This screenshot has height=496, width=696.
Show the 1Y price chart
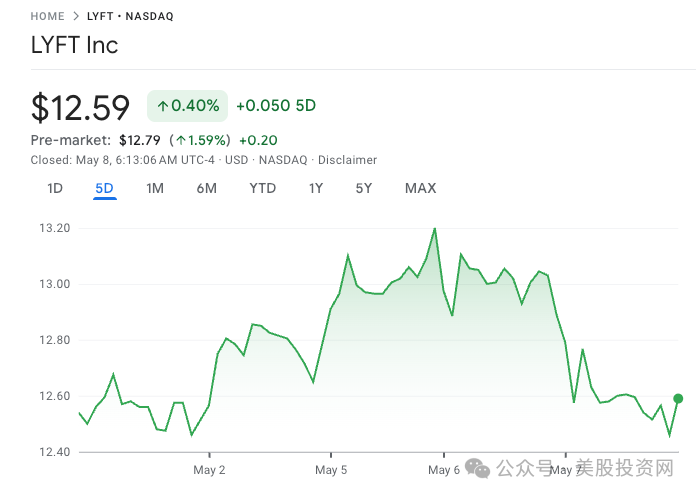pos(316,188)
